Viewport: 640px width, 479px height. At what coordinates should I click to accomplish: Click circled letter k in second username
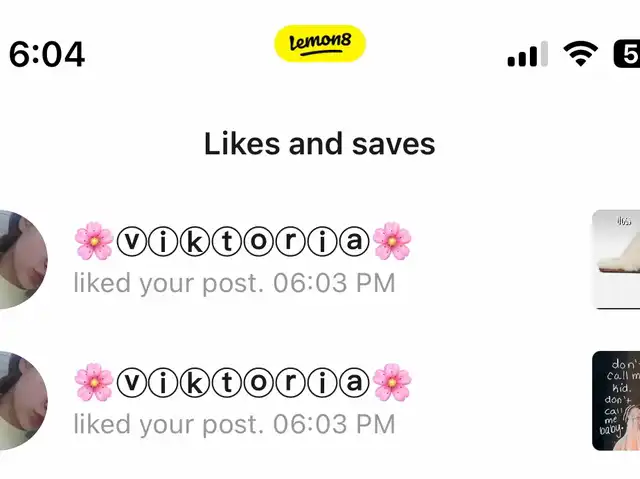tap(195, 382)
